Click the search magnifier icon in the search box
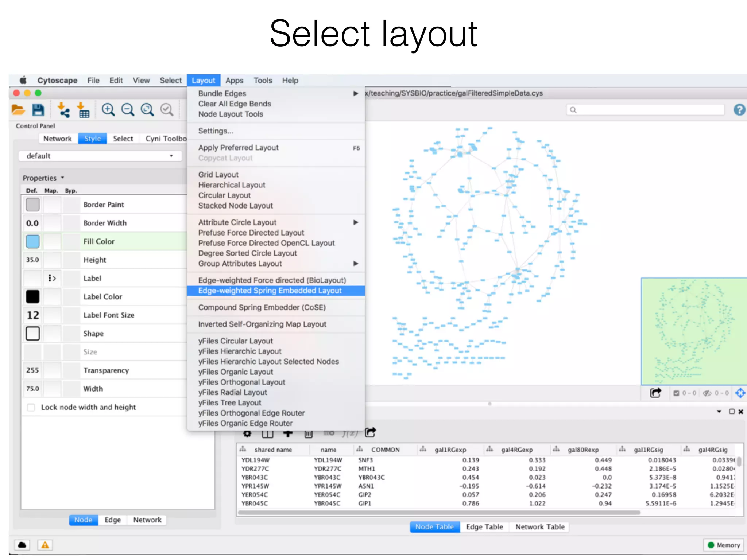Viewport: 747px width, 560px height. click(x=573, y=110)
